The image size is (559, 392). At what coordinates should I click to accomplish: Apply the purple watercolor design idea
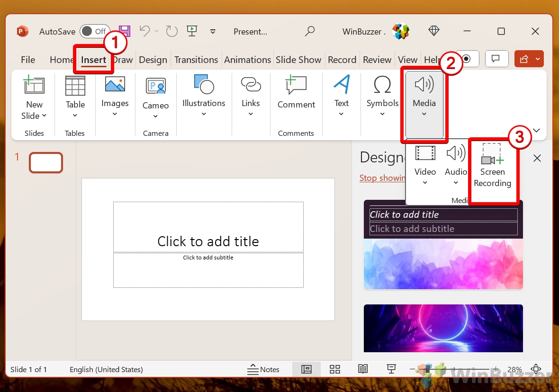[443, 244]
